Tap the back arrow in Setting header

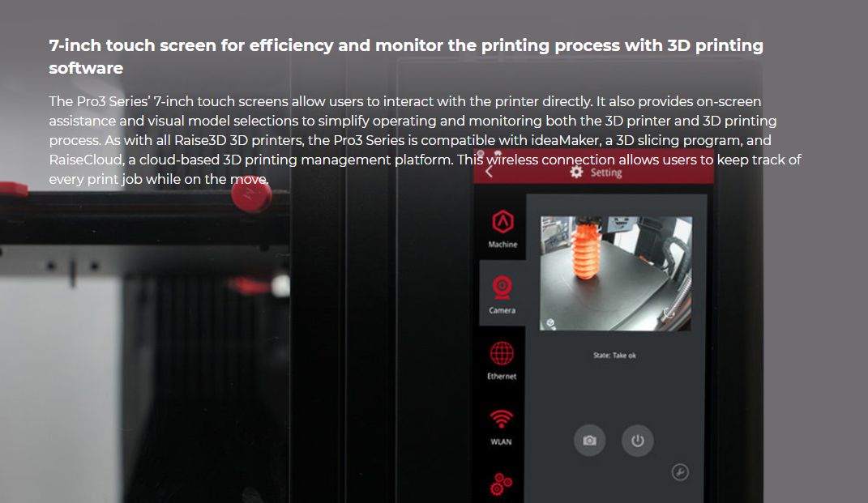[489, 172]
